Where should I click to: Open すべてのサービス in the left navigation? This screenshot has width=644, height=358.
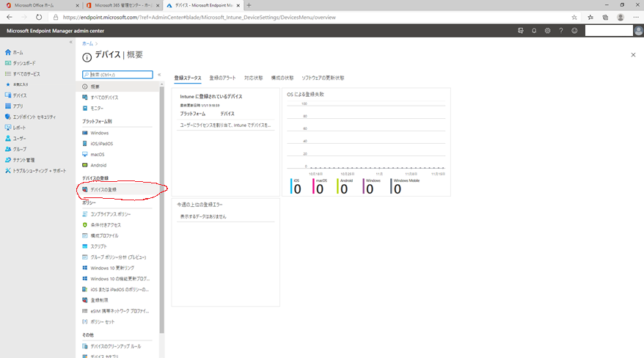(23, 74)
